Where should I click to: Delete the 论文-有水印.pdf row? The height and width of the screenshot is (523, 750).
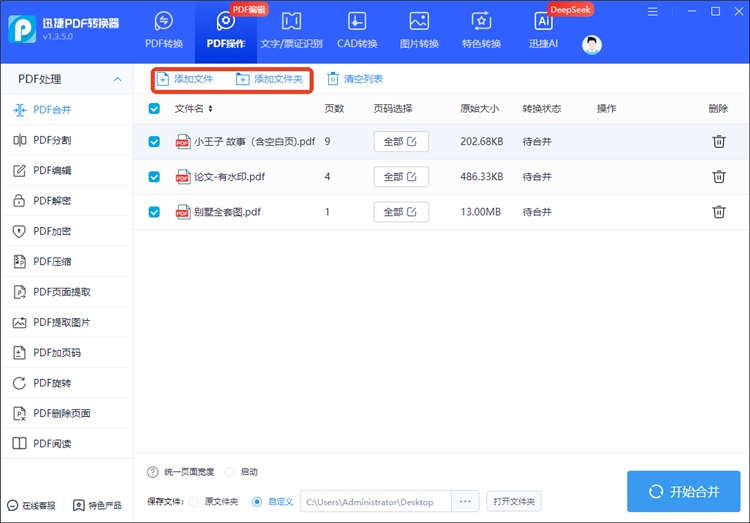pyautogui.click(x=718, y=177)
